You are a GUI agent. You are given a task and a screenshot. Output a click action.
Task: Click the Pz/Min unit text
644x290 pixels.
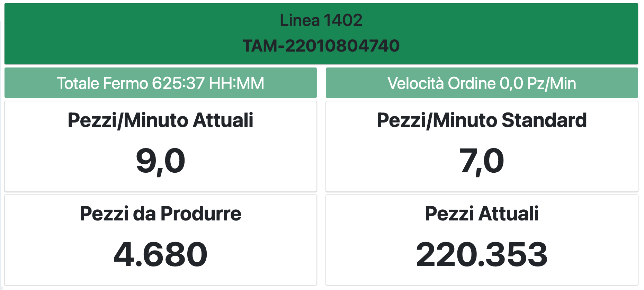click(552, 83)
